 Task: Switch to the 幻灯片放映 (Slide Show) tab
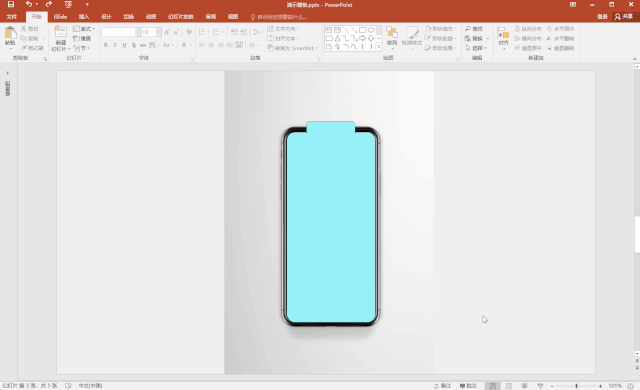[x=181, y=17]
